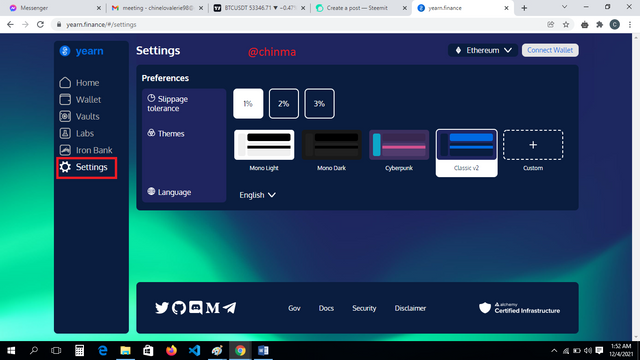Switch to the Gmail meeting tab
The width and height of the screenshot is (640, 360).
[157, 8]
